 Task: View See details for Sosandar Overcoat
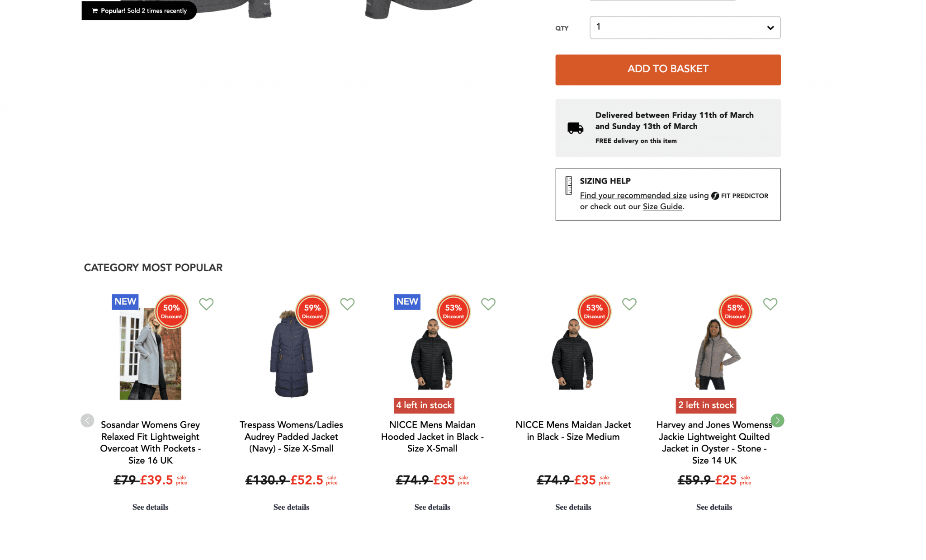pos(150,507)
